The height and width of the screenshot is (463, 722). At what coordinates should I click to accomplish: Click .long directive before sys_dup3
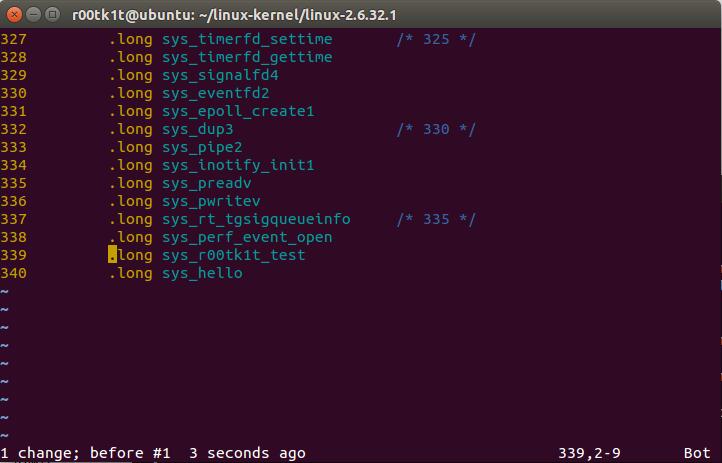pos(130,129)
